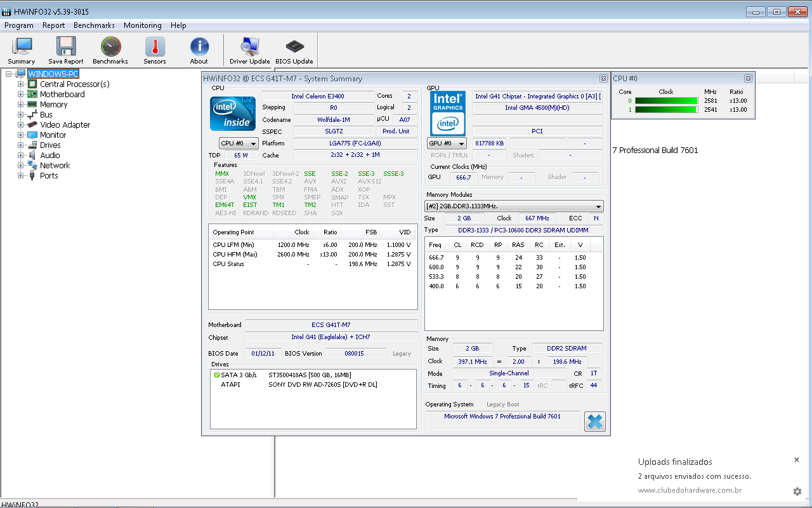This screenshot has height=508, width=812.
Task: Click www.clubedohardware.com.br link
Action: (x=690, y=490)
